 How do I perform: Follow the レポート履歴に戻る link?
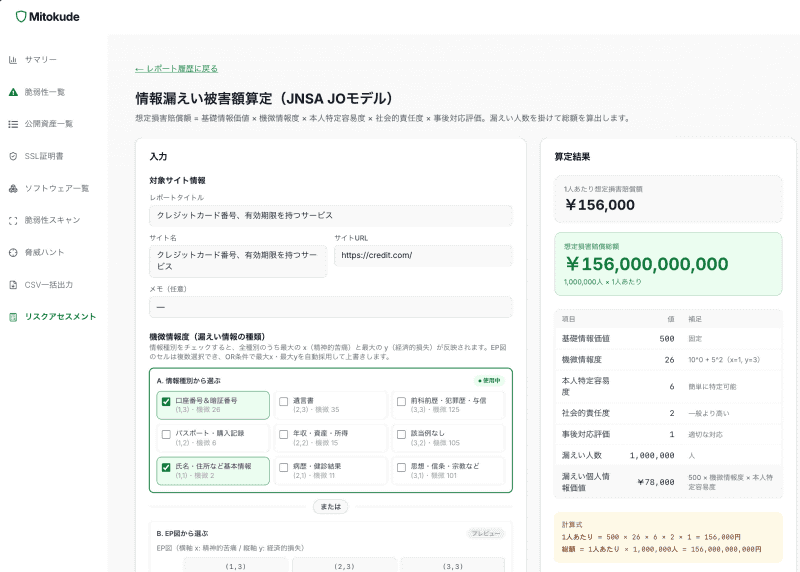[x=177, y=69]
